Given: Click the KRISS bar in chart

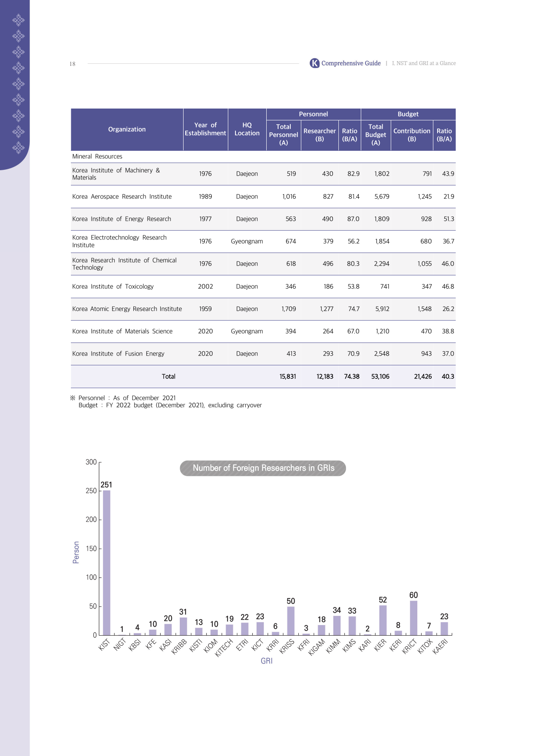Looking at the screenshot, I should coord(291,621).
